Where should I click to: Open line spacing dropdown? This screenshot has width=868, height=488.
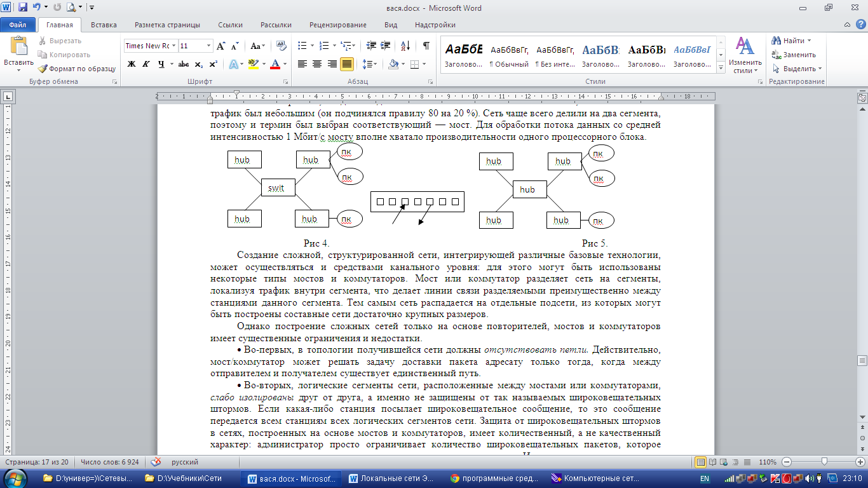coord(371,64)
